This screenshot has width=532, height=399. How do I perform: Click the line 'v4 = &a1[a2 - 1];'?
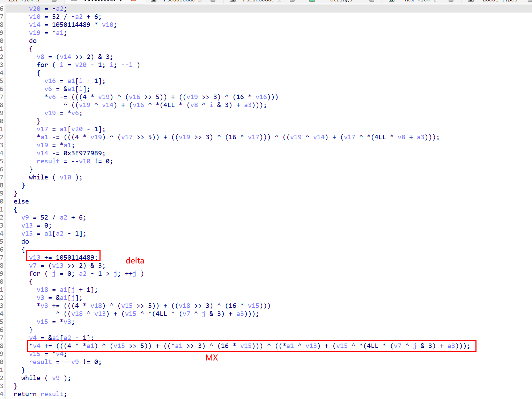(61, 338)
